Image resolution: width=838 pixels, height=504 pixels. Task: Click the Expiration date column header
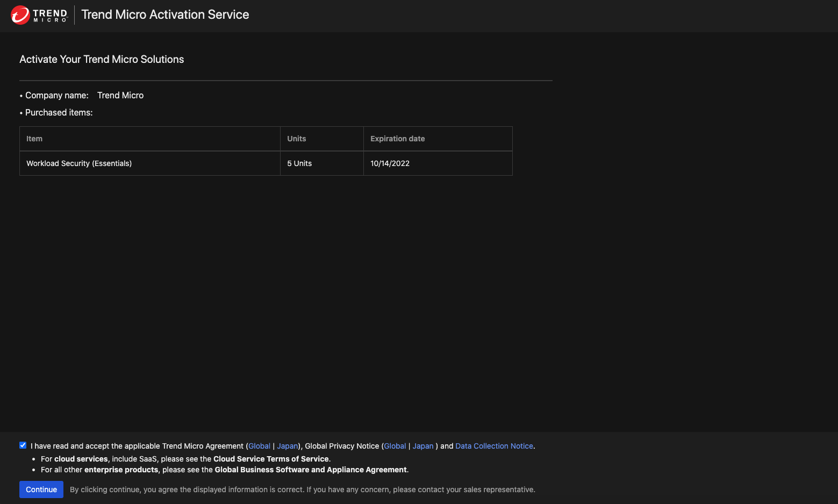[x=397, y=139]
